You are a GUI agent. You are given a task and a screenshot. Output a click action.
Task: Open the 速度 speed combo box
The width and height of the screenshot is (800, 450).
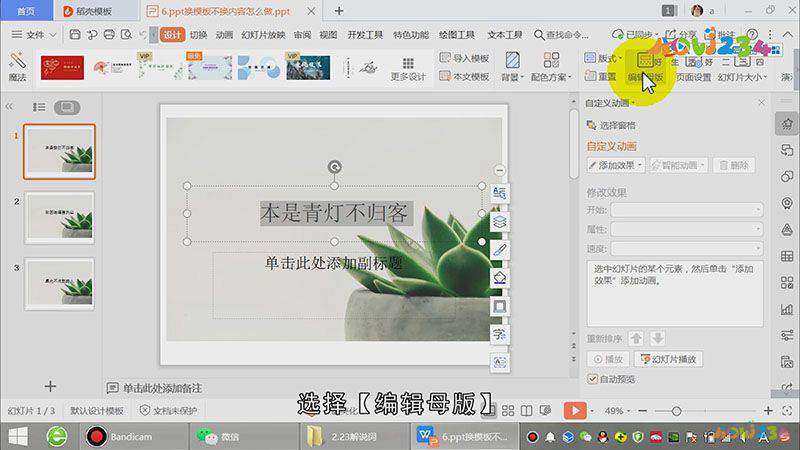pos(687,248)
